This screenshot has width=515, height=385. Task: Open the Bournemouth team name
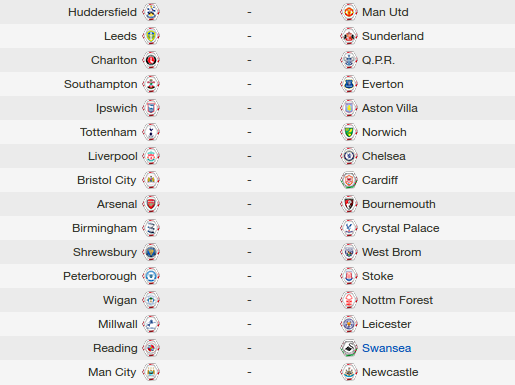(x=399, y=204)
